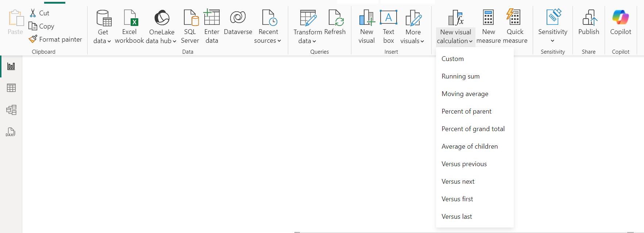
Task: Open the OneLake data hub
Action: (x=162, y=27)
